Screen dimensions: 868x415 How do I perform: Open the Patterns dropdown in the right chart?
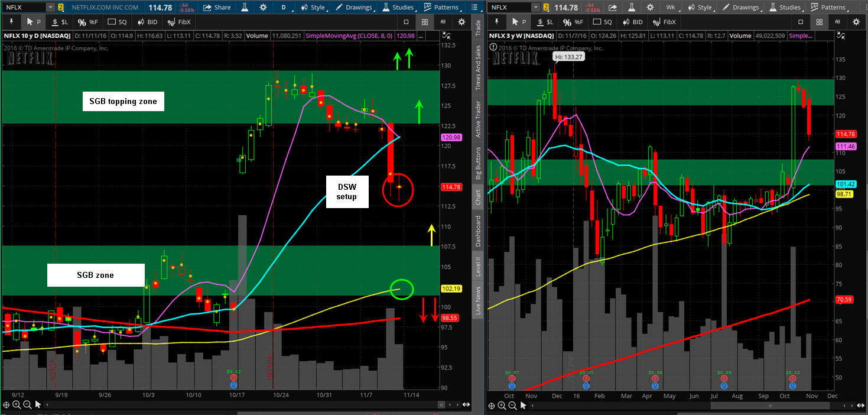830,8
